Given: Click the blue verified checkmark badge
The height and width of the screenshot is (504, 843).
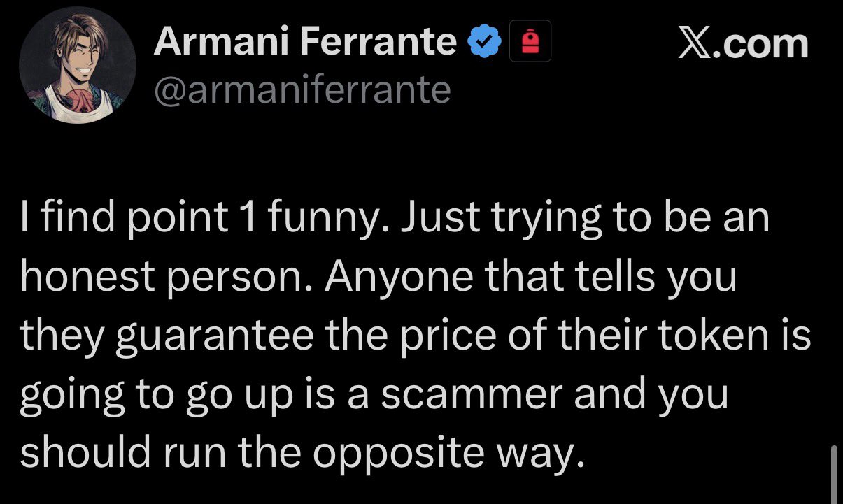Looking at the screenshot, I should click(484, 43).
